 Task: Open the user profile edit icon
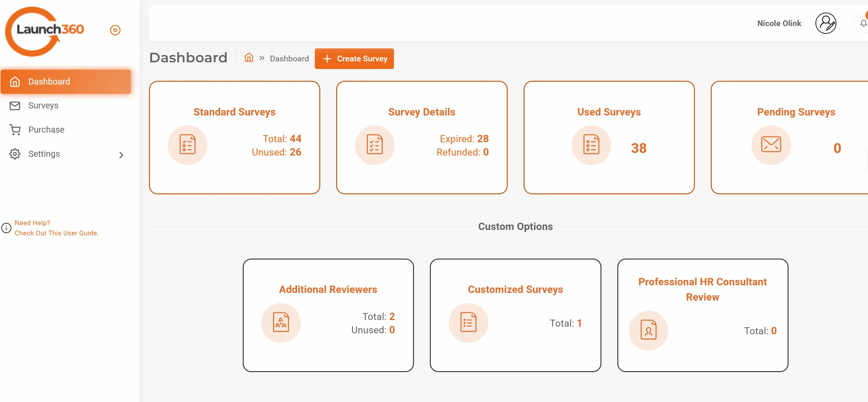[x=825, y=23]
